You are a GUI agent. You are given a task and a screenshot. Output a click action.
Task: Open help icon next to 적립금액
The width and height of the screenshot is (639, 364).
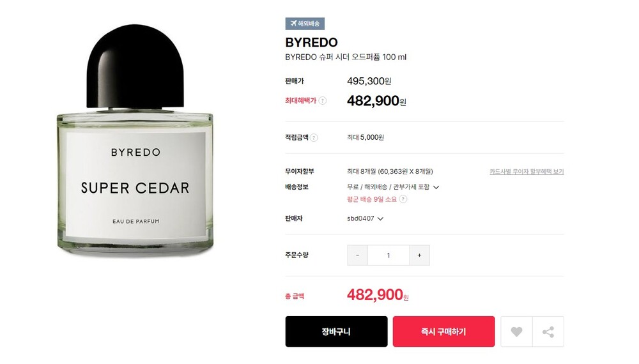coord(314,138)
